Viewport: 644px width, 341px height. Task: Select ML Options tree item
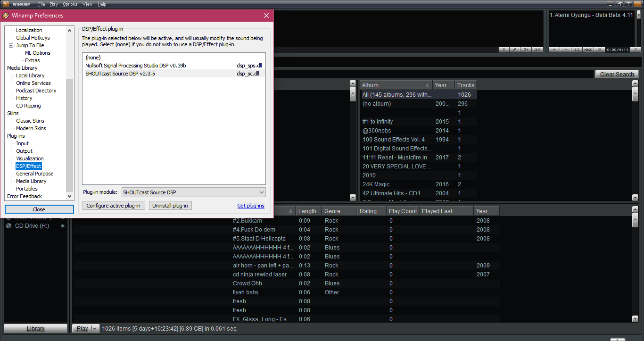tap(38, 53)
